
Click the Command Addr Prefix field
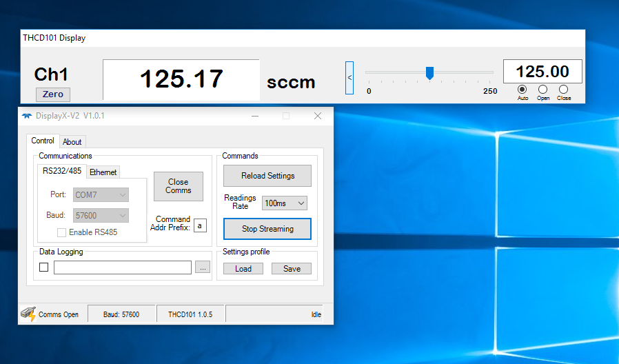coord(200,225)
